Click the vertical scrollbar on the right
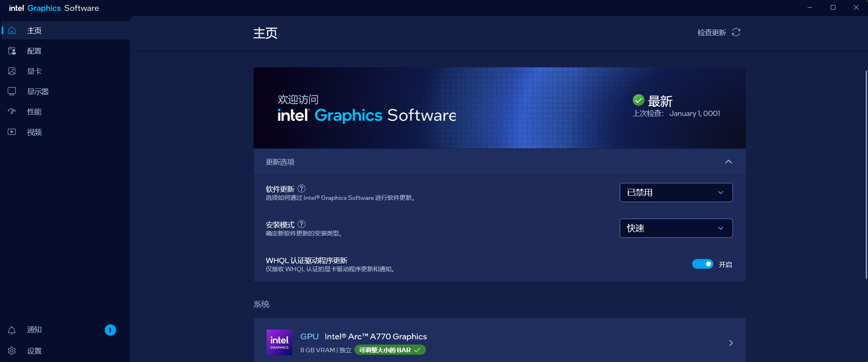868x362 pixels. point(866,174)
